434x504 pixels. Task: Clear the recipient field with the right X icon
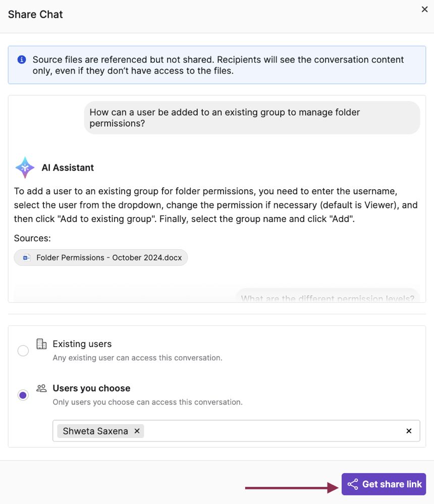(x=409, y=431)
